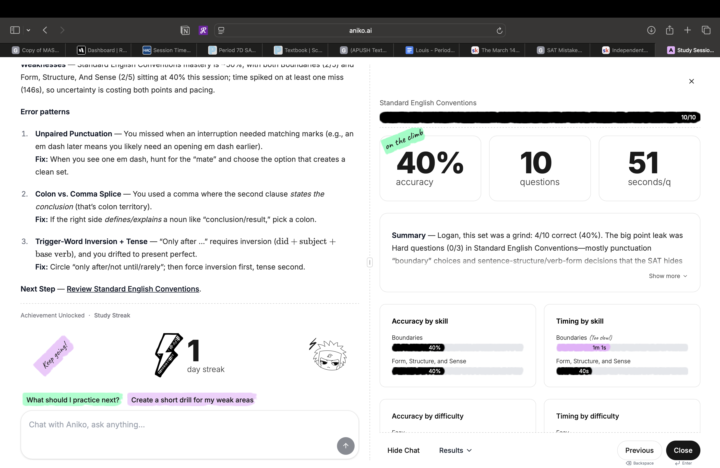Open a new tab with plus icon
This screenshot has width=720, height=468.
coord(687,30)
